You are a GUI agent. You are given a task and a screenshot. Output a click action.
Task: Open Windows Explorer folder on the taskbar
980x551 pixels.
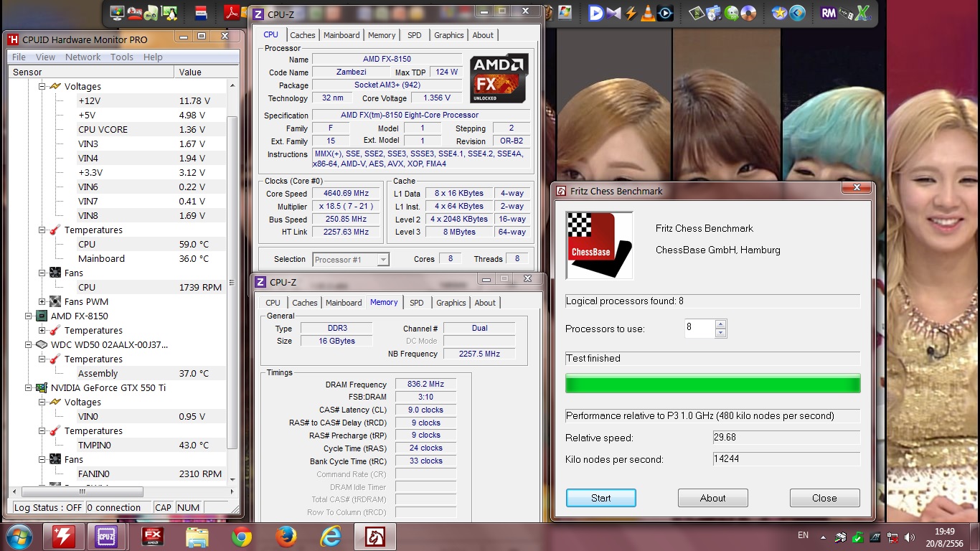(197, 536)
